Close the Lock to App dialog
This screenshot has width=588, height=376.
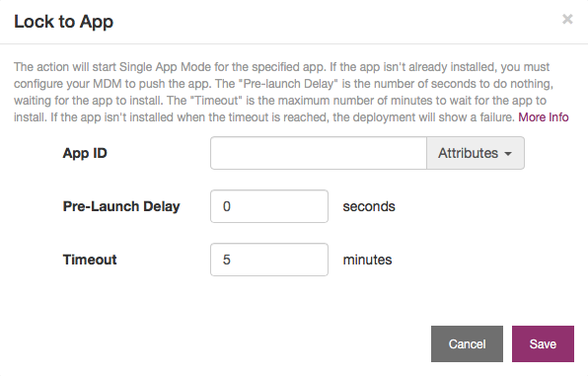click(567, 19)
